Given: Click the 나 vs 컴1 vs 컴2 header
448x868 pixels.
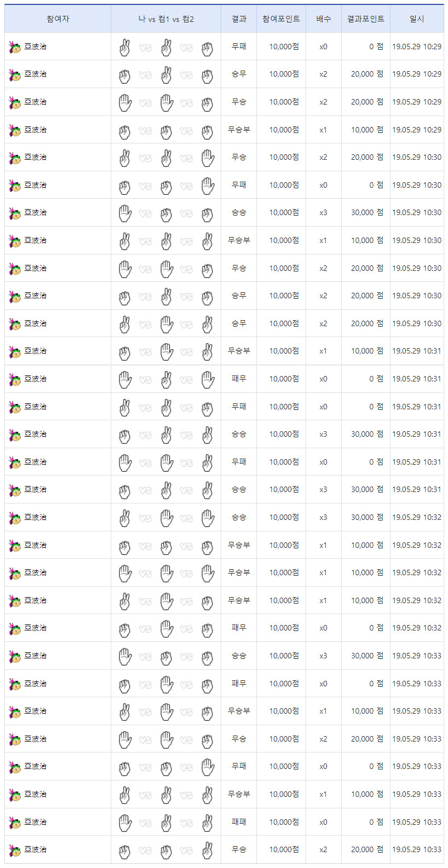Looking at the screenshot, I should pyautogui.click(x=166, y=19).
